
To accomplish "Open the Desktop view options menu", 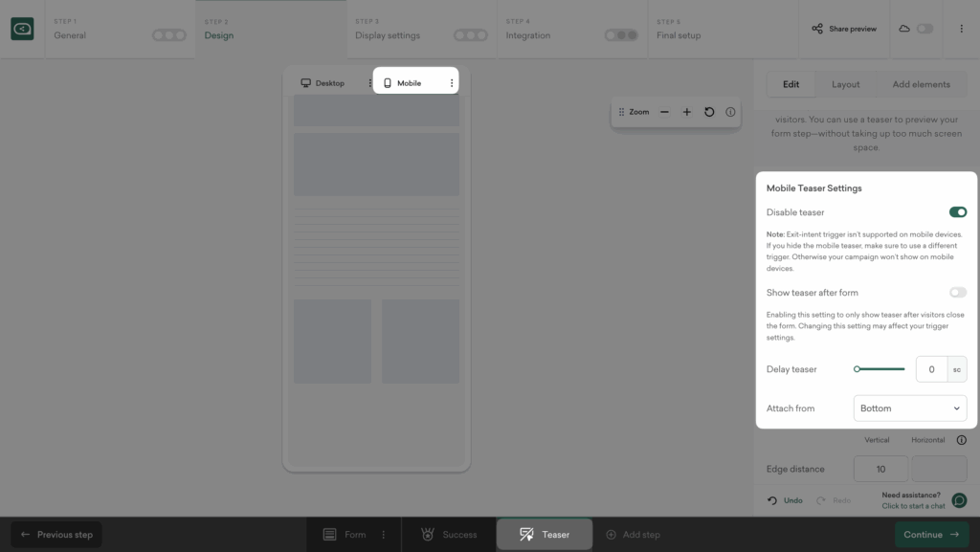I will 370,83.
